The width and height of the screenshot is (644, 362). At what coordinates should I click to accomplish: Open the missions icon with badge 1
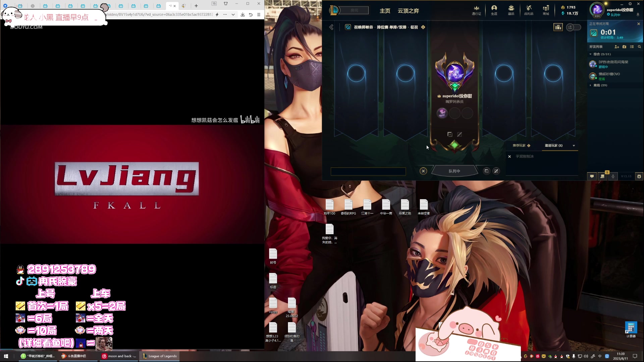tap(603, 176)
